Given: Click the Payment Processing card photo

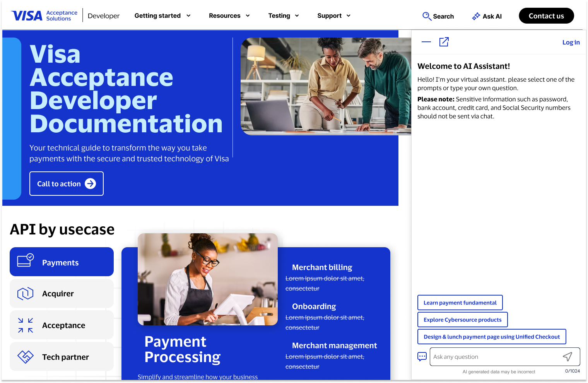Looking at the screenshot, I should point(208,279).
